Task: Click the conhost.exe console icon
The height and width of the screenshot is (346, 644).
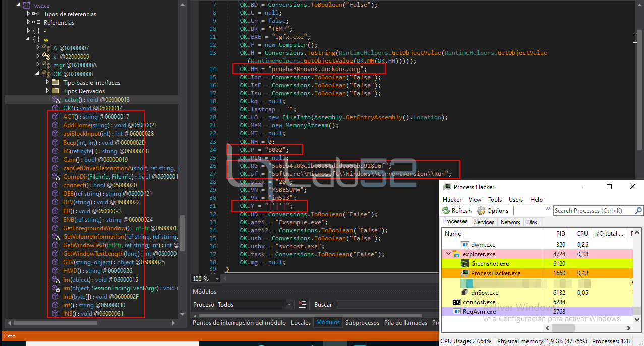Action: (456, 302)
